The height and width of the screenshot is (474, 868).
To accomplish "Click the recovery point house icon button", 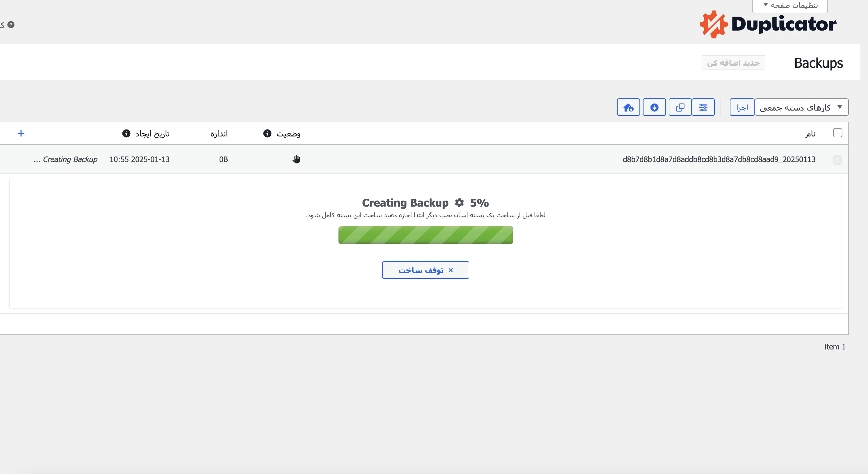I will pyautogui.click(x=628, y=107).
